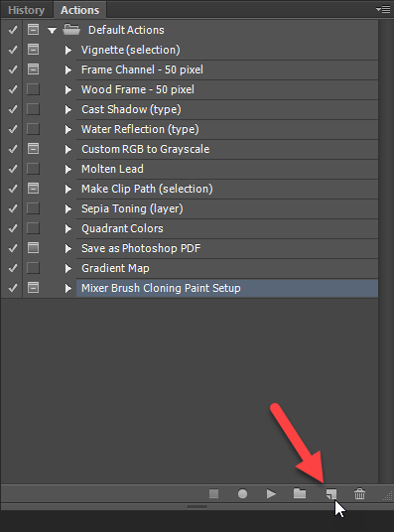Click the Actions panel vertical scrollbar
This screenshot has width=394, height=532.
pos(386,251)
